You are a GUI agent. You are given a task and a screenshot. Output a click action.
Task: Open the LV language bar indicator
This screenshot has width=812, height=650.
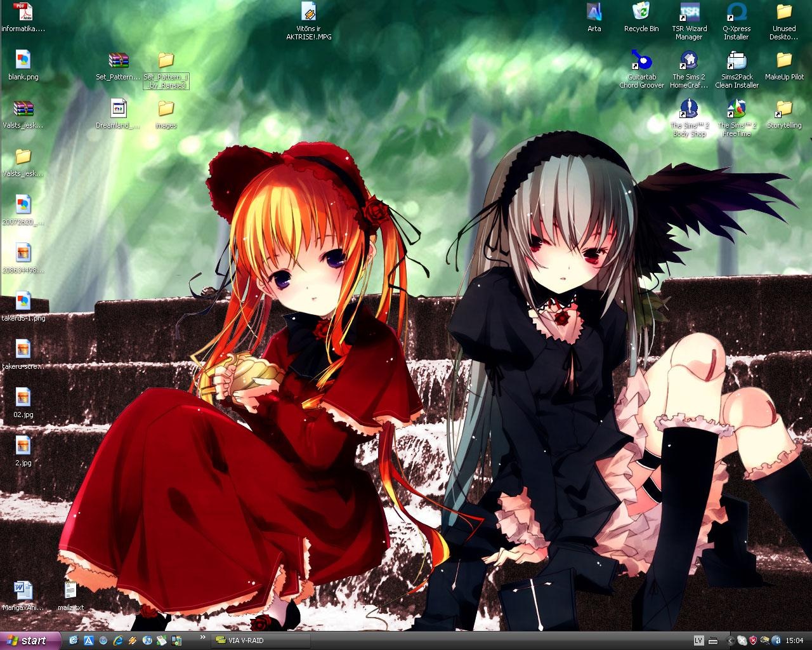(x=698, y=640)
